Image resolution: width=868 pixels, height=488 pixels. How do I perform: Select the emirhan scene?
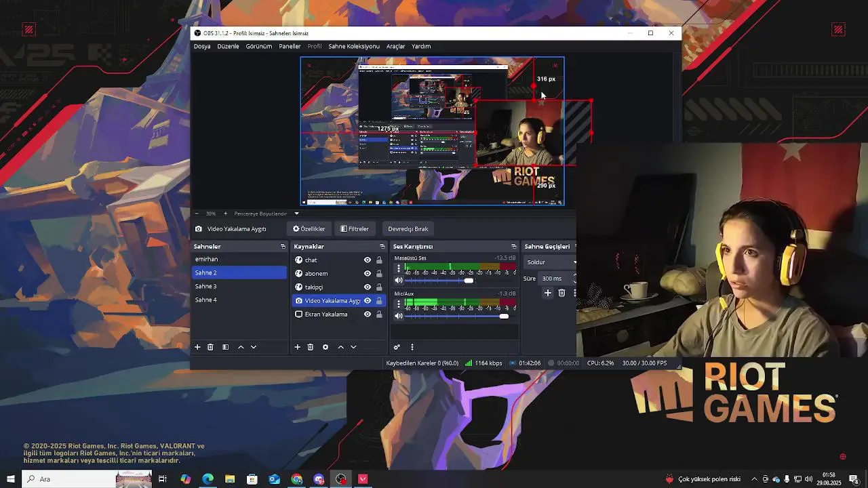[x=239, y=260]
